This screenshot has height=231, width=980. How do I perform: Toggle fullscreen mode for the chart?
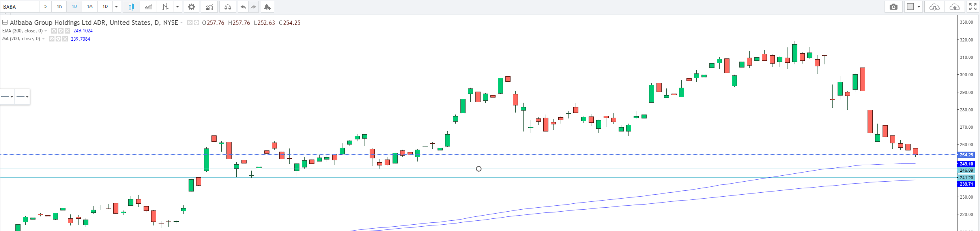point(973,7)
